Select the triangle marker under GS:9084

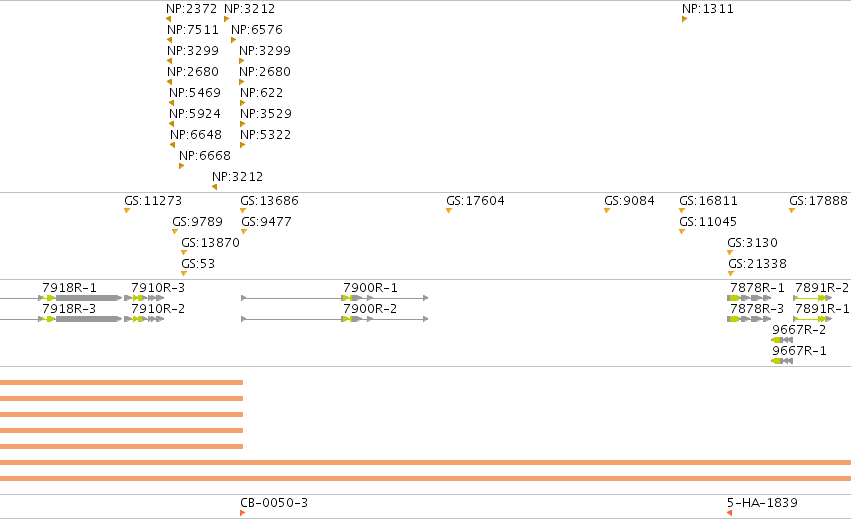607,211
